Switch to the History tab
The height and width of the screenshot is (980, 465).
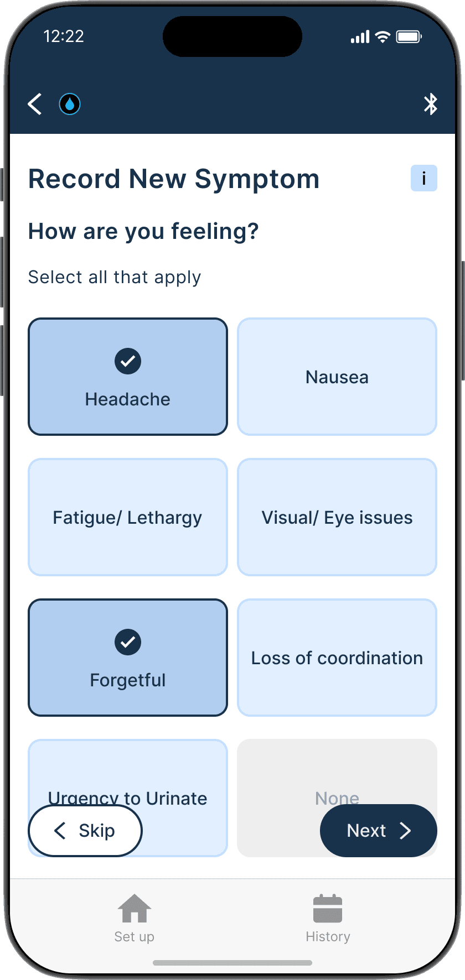328,936
